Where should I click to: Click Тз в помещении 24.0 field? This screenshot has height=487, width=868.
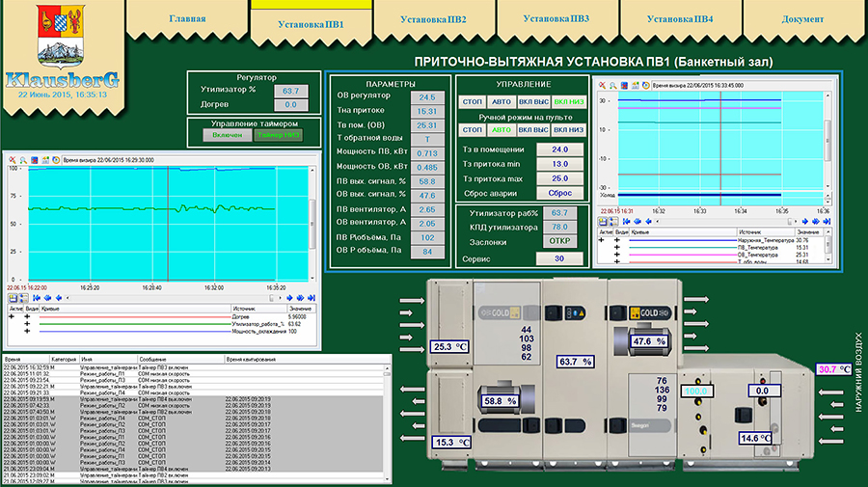(x=559, y=149)
